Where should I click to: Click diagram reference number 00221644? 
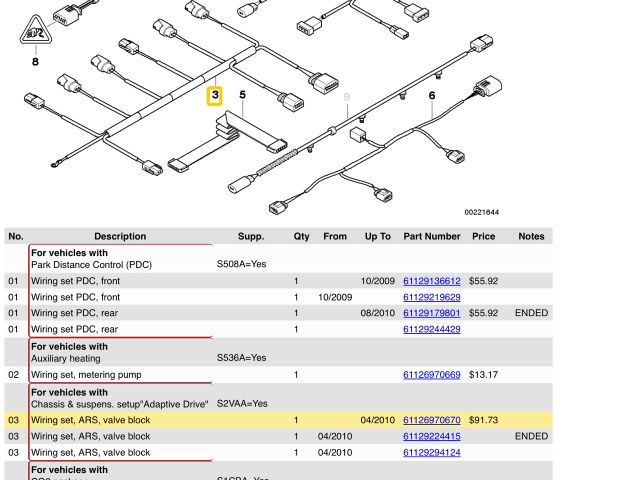click(x=481, y=212)
